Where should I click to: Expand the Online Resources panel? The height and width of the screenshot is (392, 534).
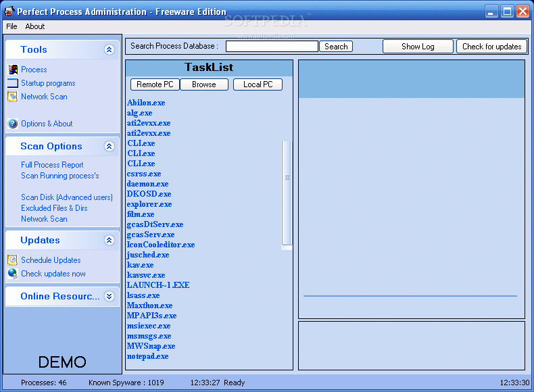[x=109, y=296]
